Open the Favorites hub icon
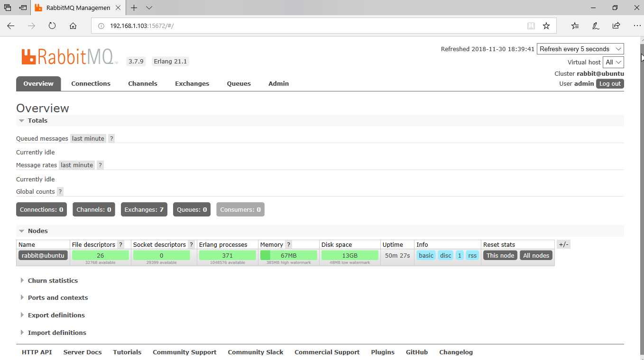 [575, 26]
